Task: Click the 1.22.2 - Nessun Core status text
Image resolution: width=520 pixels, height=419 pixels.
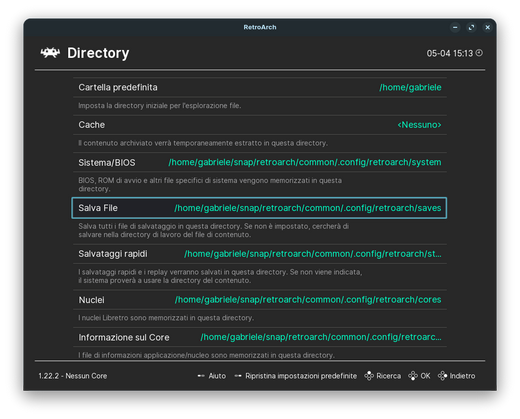Action: tap(73, 376)
